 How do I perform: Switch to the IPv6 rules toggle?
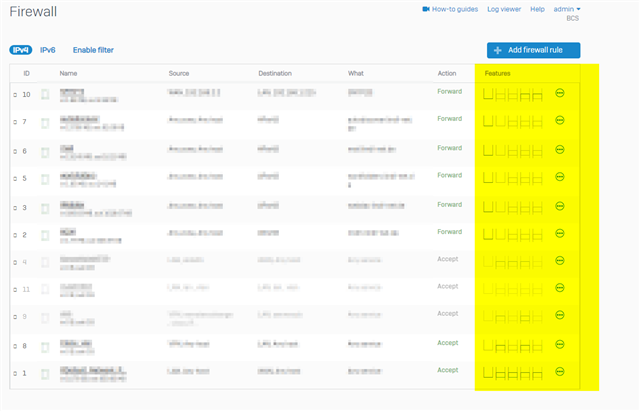click(x=48, y=49)
